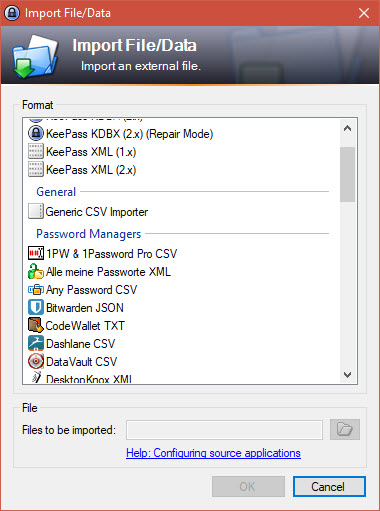The image size is (380, 511).
Task: Select the DataVault CSV icon
Action: tap(36, 361)
